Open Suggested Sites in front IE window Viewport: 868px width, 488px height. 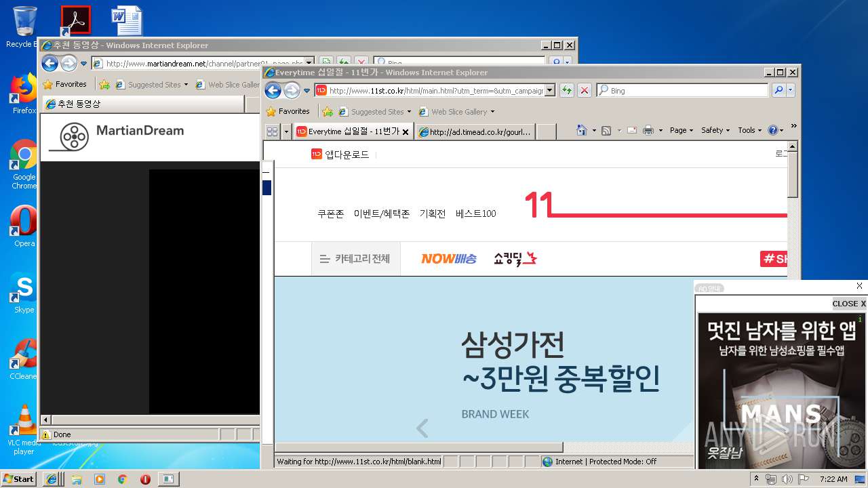tap(375, 112)
